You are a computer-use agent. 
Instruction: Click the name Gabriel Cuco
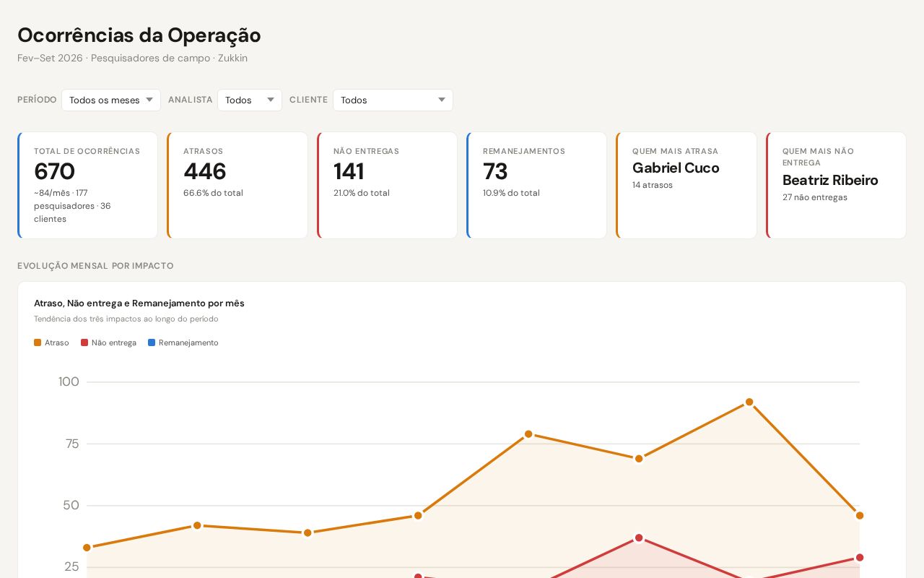tap(676, 168)
